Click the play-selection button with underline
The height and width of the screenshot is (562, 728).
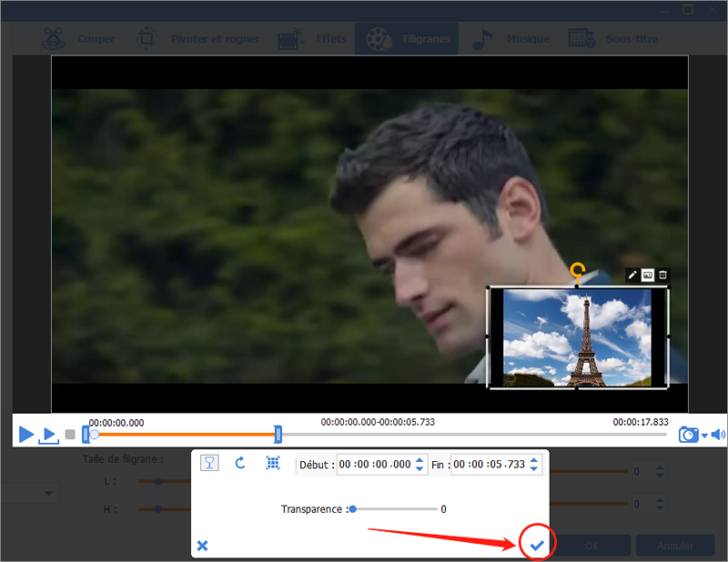tap(49, 436)
